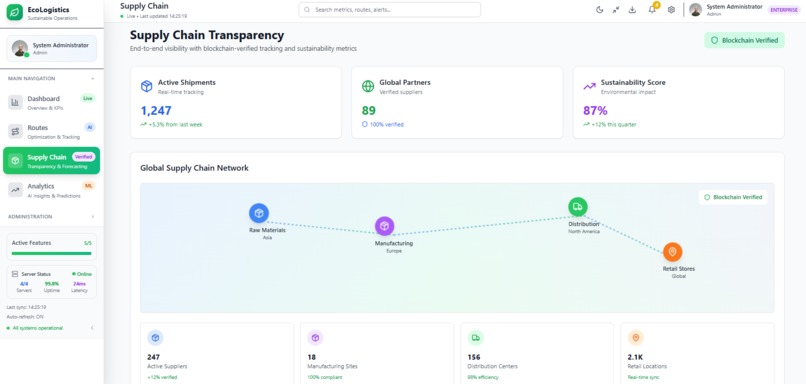The width and height of the screenshot is (806, 384).
Task: Click the Active Features progress bar
Action: pyautogui.click(x=51, y=253)
